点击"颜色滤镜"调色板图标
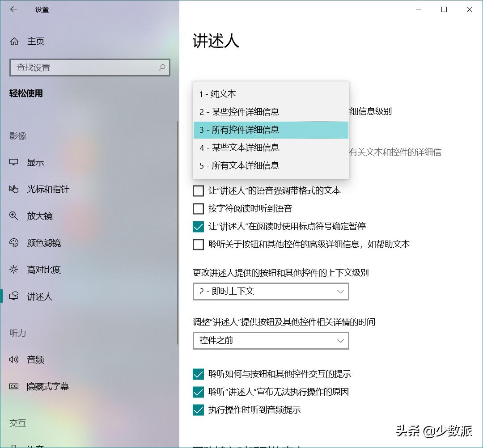Image resolution: width=483 pixels, height=448 pixels. coord(14,243)
